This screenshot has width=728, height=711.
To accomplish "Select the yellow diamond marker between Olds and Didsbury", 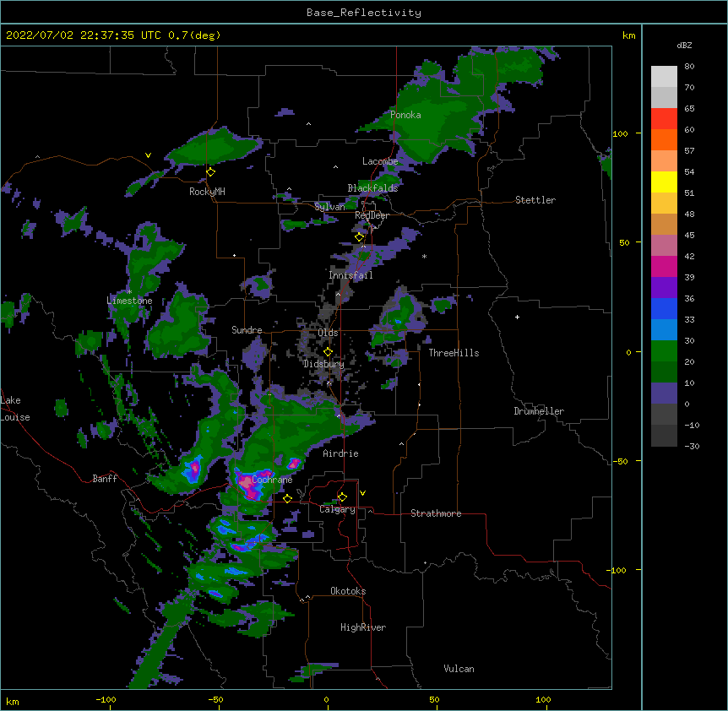I will pyautogui.click(x=328, y=352).
